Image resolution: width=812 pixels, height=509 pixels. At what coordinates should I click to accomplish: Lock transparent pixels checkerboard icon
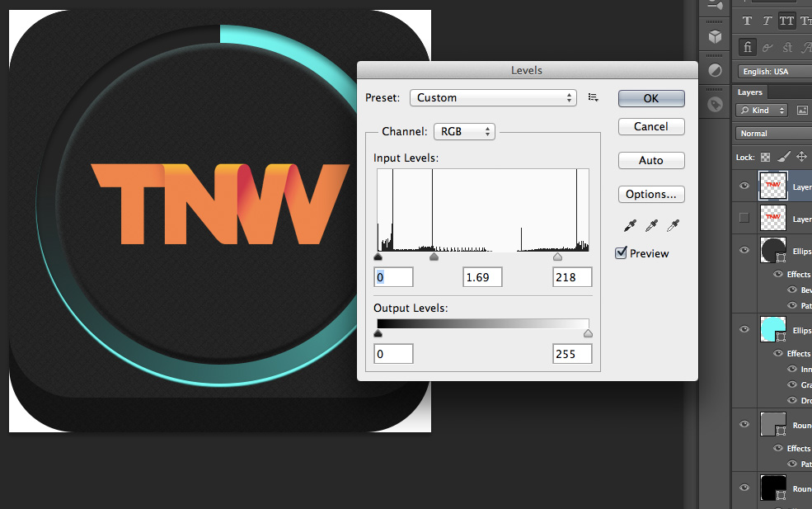pyautogui.click(x=765, y=157)
